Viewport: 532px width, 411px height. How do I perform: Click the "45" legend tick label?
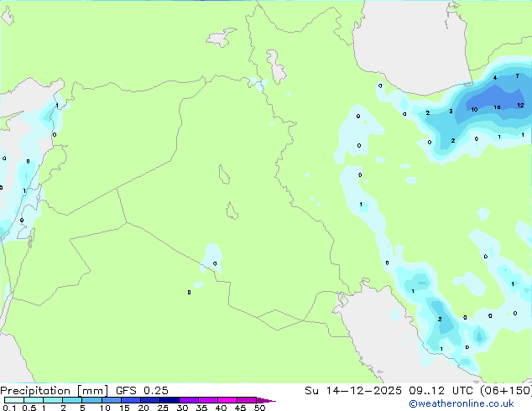pyautogui.click(x=240, y=408)
